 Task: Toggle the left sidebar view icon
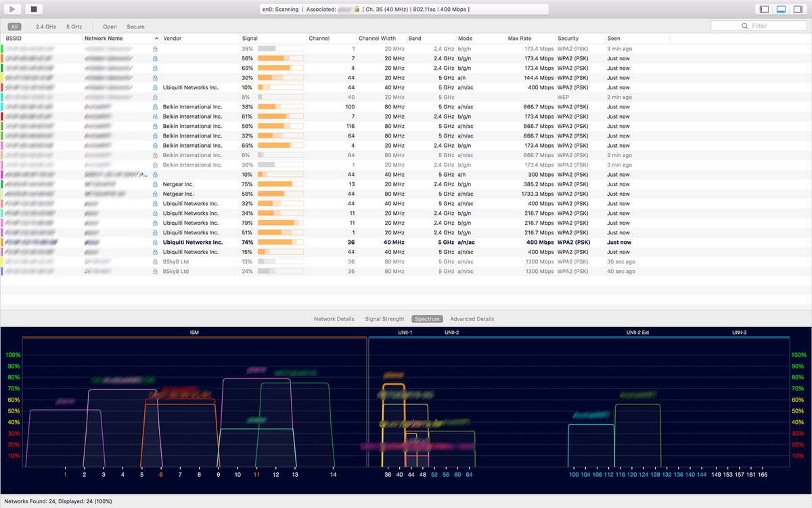coord(764,9)
